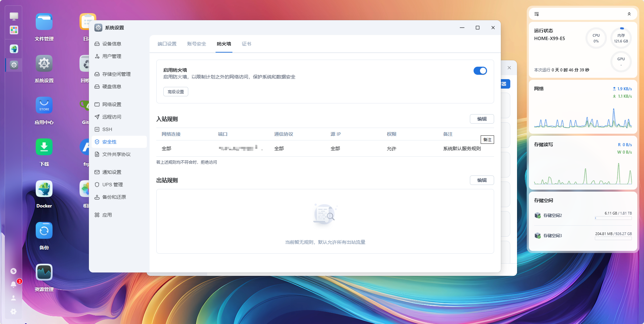Click the GPU gauge in 运行状态
The width and height of the screenshot is (644, 324).
(621, 62)
